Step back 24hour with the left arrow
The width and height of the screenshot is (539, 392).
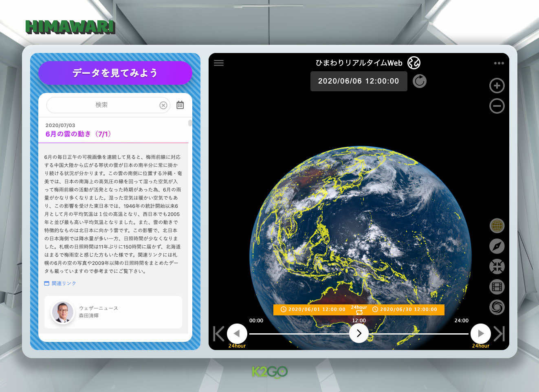[237, 334]
